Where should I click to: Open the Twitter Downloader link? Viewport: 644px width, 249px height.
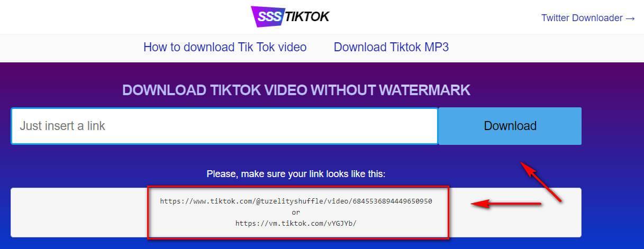pyautogui.click(x=588, y=18)
